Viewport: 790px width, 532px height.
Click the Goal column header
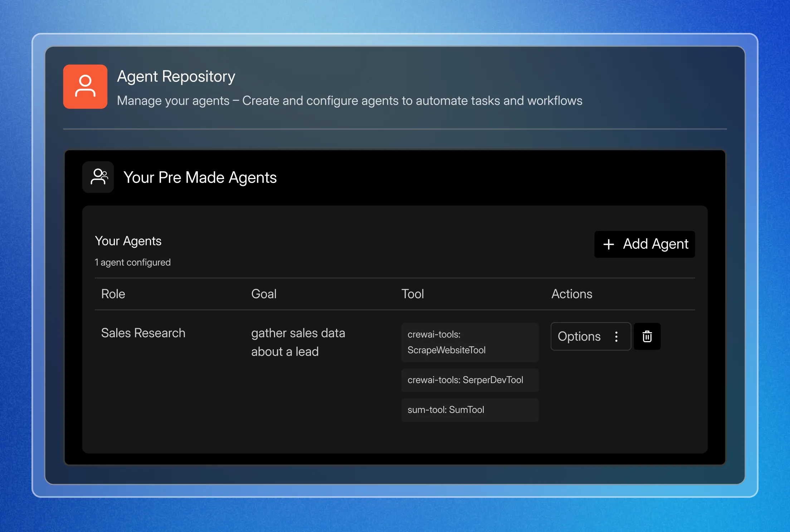tap(264, 294)
